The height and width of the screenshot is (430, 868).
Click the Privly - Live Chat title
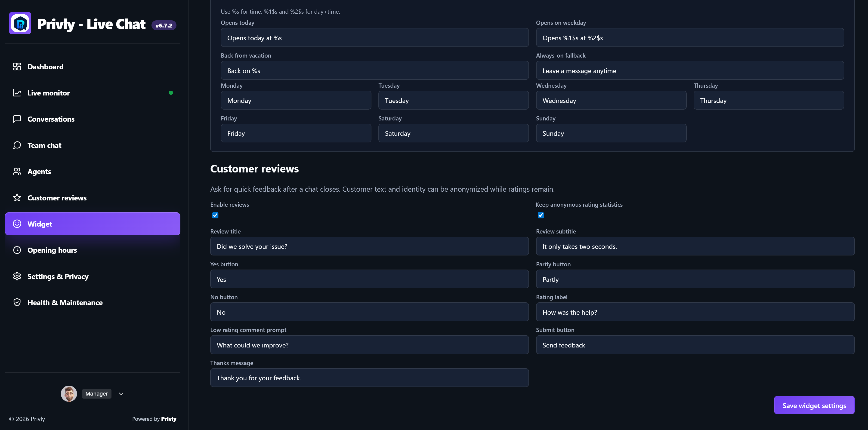[91, 24]
